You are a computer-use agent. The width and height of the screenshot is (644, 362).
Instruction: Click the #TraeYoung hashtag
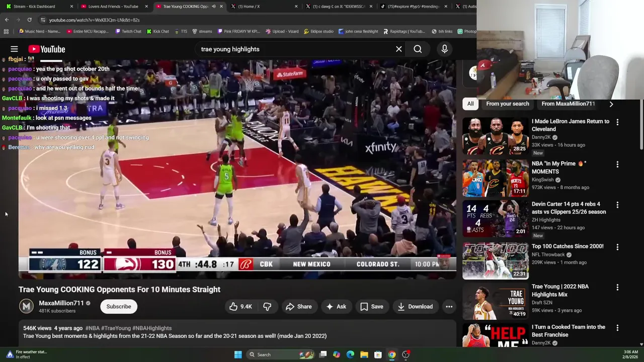coord(116,328)
